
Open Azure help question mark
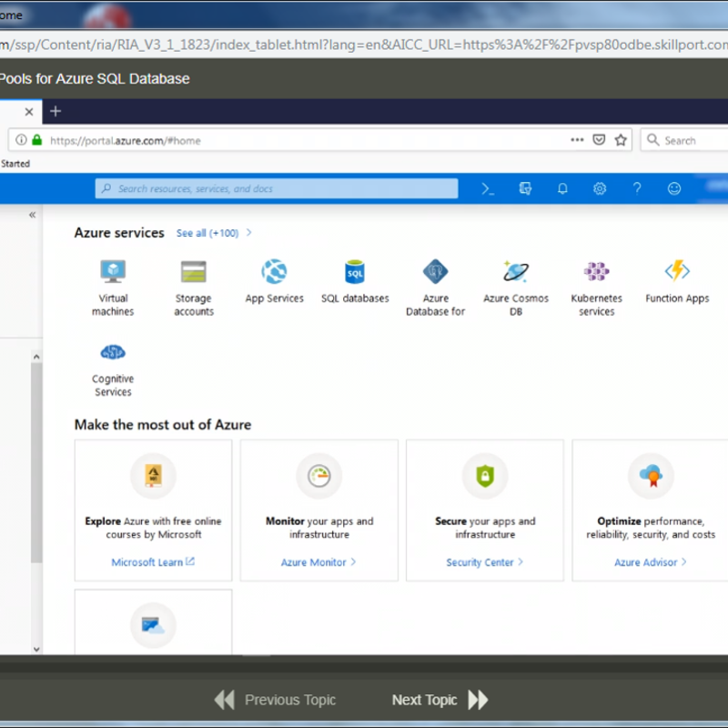point(637,188)
